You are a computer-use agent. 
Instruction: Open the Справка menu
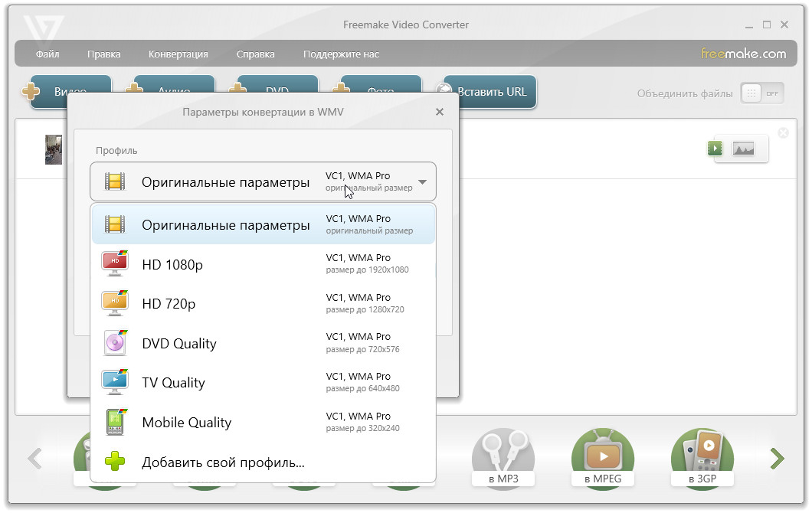[x=255, y=54]
